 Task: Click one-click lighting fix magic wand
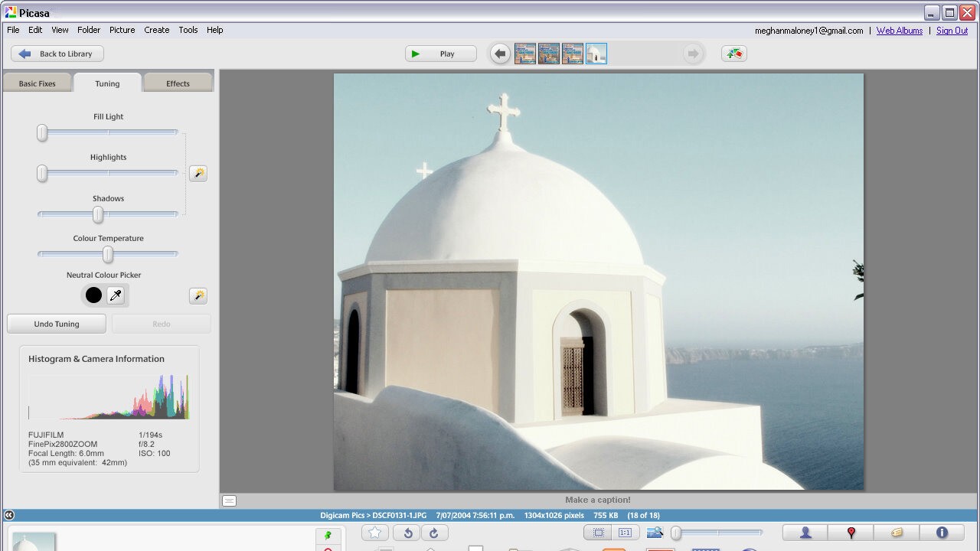tap(198, 174)
